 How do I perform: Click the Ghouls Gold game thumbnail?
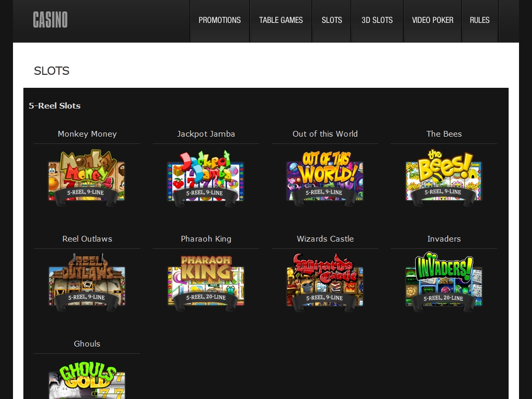(x=87, y=381)
